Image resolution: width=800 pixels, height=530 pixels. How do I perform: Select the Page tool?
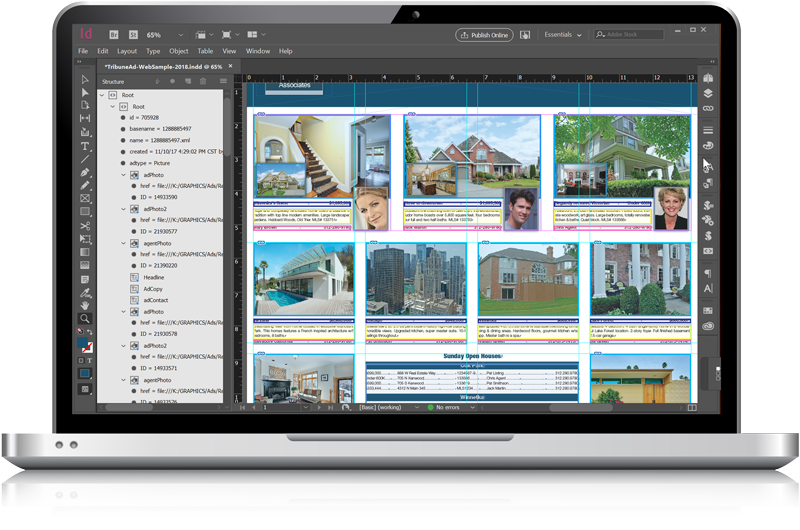point(85,105)
